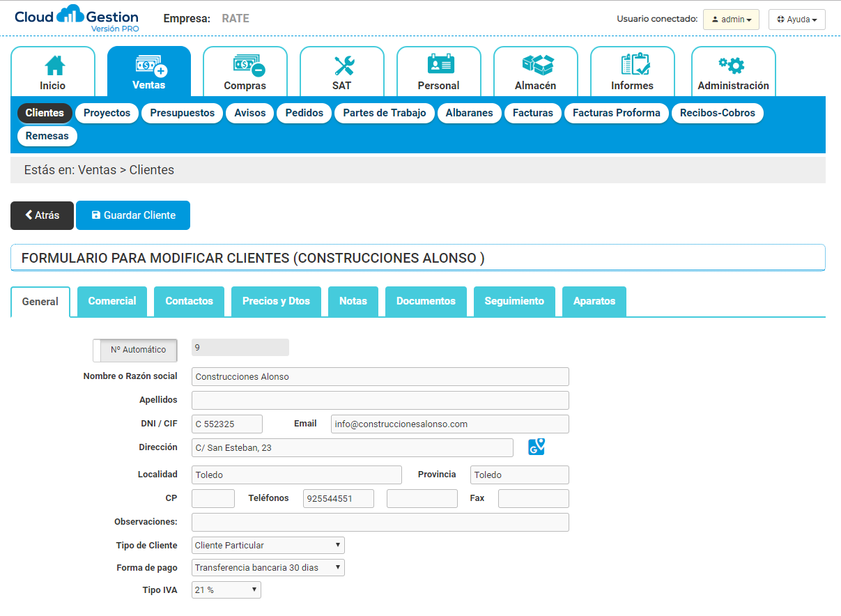The image size is (841, 616).
Task: Click the DNI / CIF field
Action: point(227,424)
